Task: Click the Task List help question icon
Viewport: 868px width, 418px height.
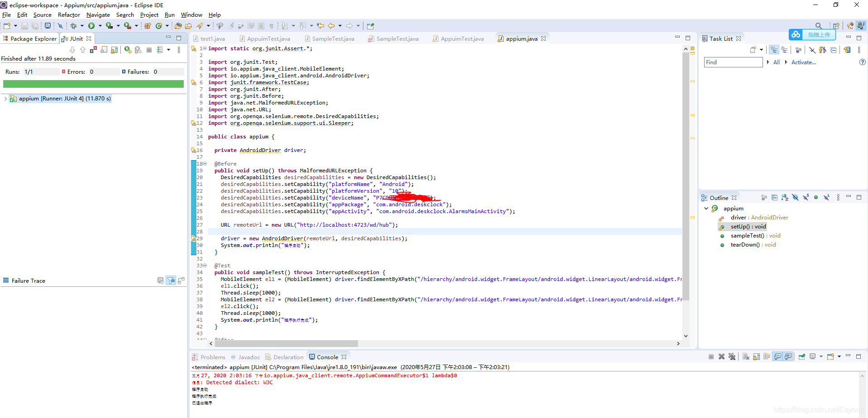Action: pos(863,62)
